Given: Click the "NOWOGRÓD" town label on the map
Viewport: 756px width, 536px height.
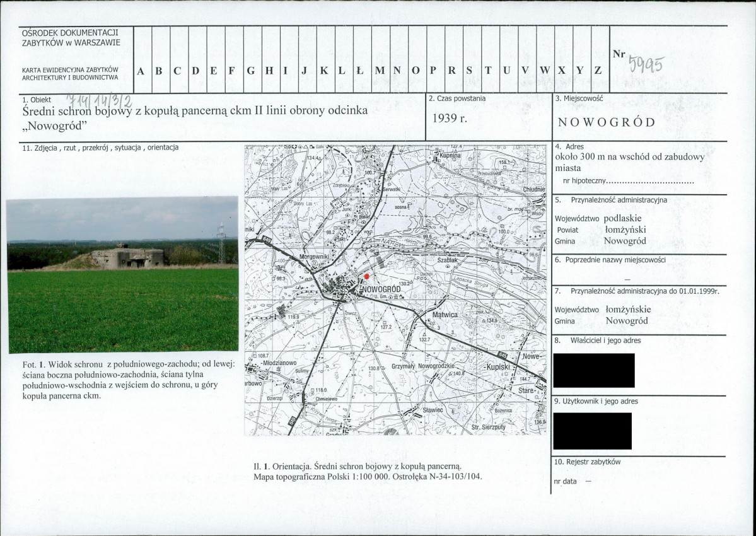Looking at the screenshot, I should pyautogui.click(x=380, y=289).
